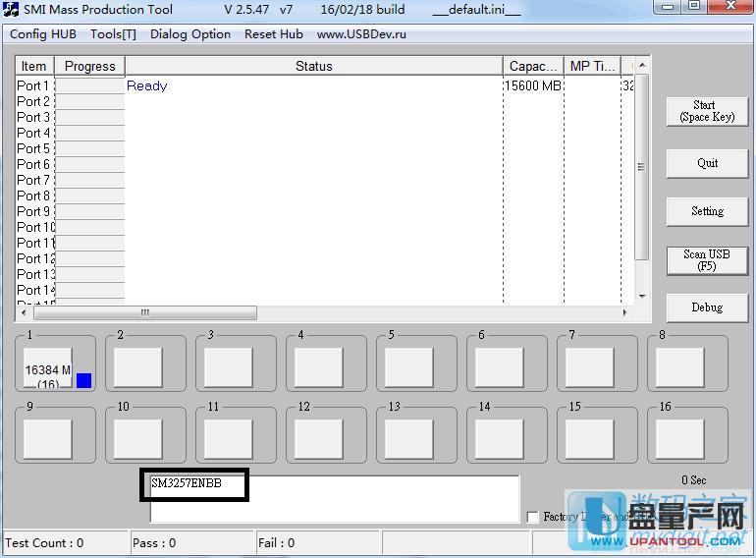
Task: Click the Ready status text
Action: (x=146, y=85)
